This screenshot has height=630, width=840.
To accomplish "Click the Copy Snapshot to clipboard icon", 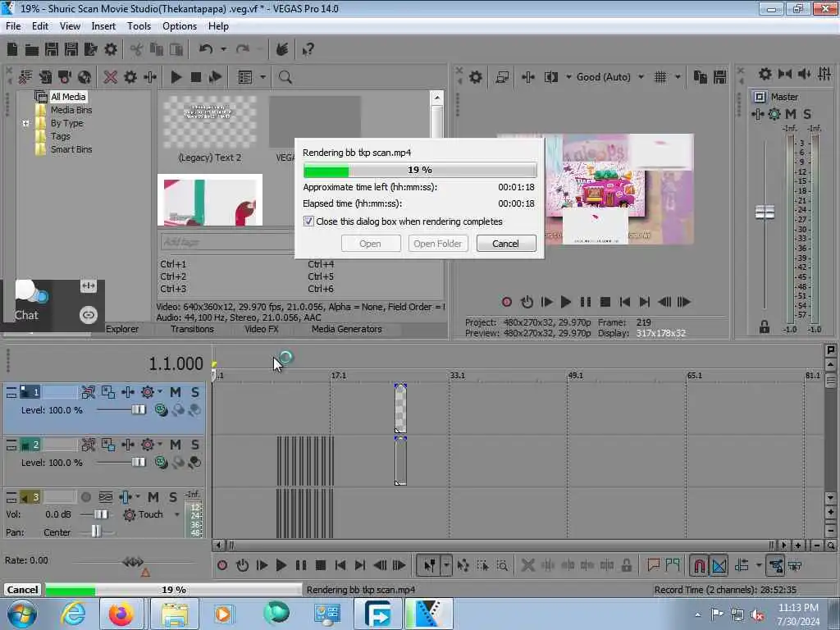I will coord(701,77).
